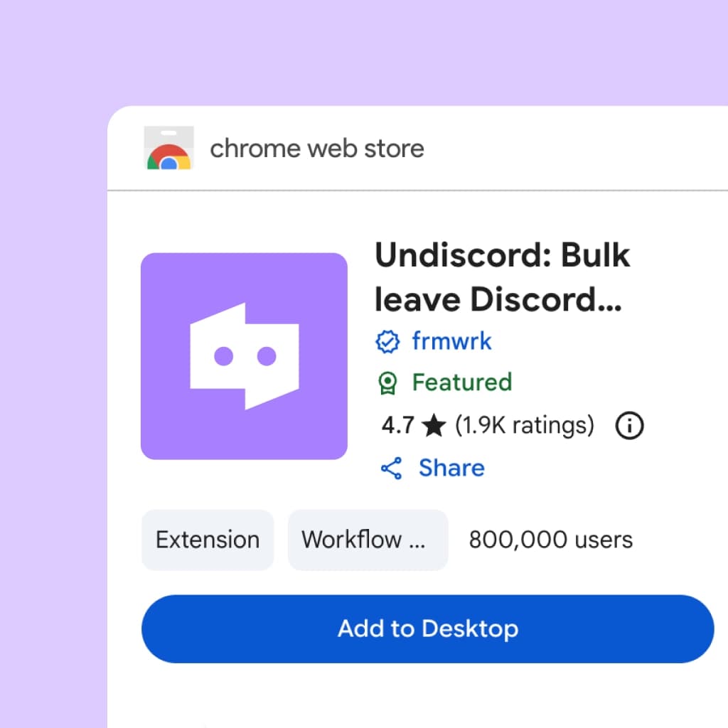Select the Workflow category chip
The width and height of the screenshot is (728, 728).
368,540
